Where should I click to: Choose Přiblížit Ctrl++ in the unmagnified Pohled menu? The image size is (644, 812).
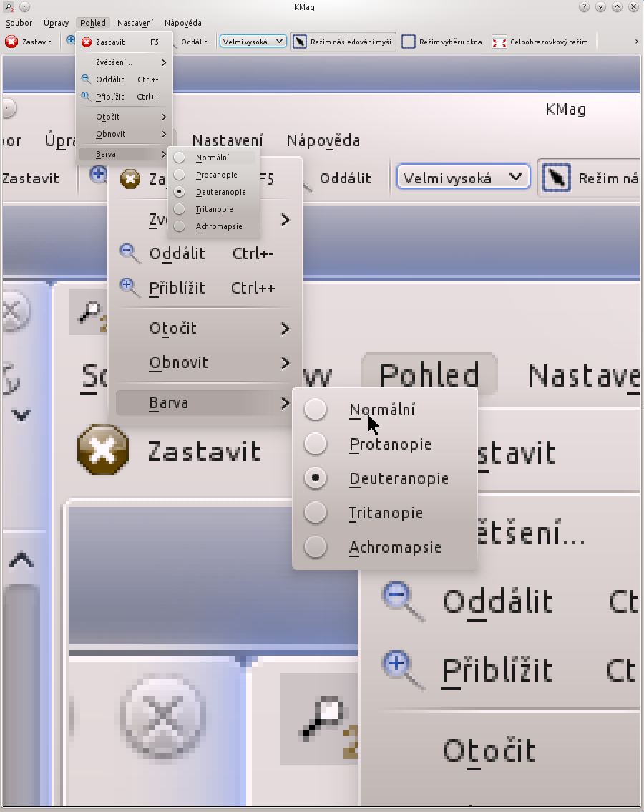pos(125,97)
